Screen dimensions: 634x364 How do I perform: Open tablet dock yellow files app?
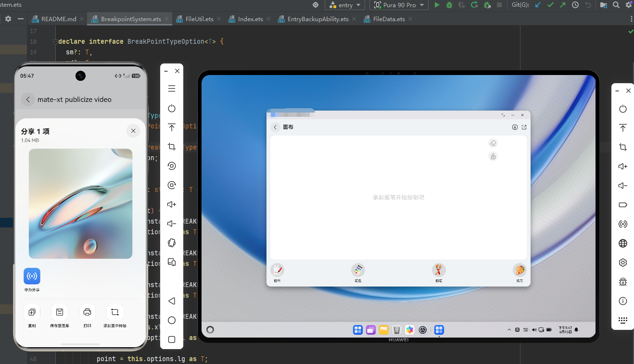pyautogui.click(x=383, y=330)
